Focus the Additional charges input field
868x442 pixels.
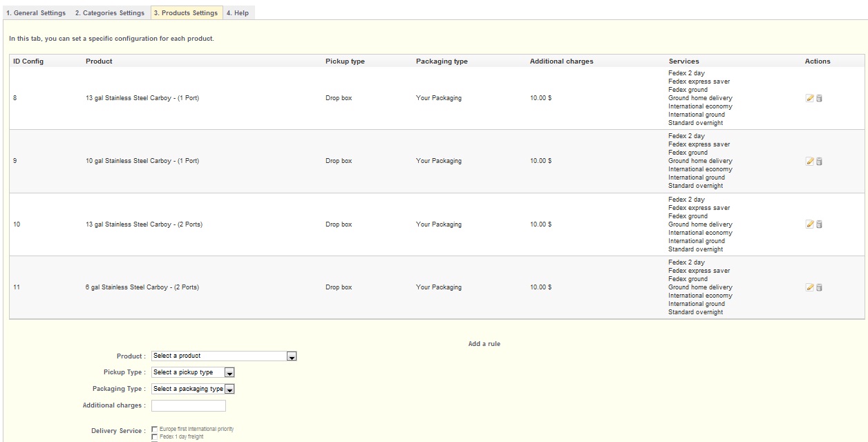pyautogui.click(x=189, y=405)
